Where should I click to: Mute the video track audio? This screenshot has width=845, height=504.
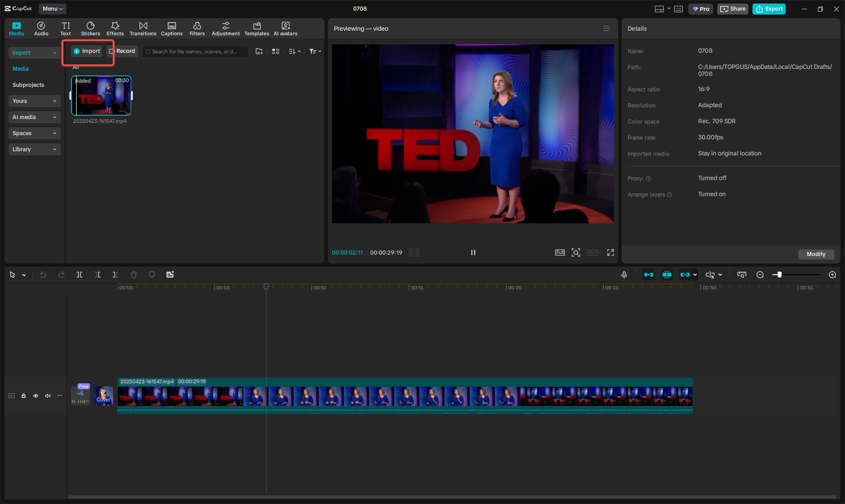pos(47,396)
